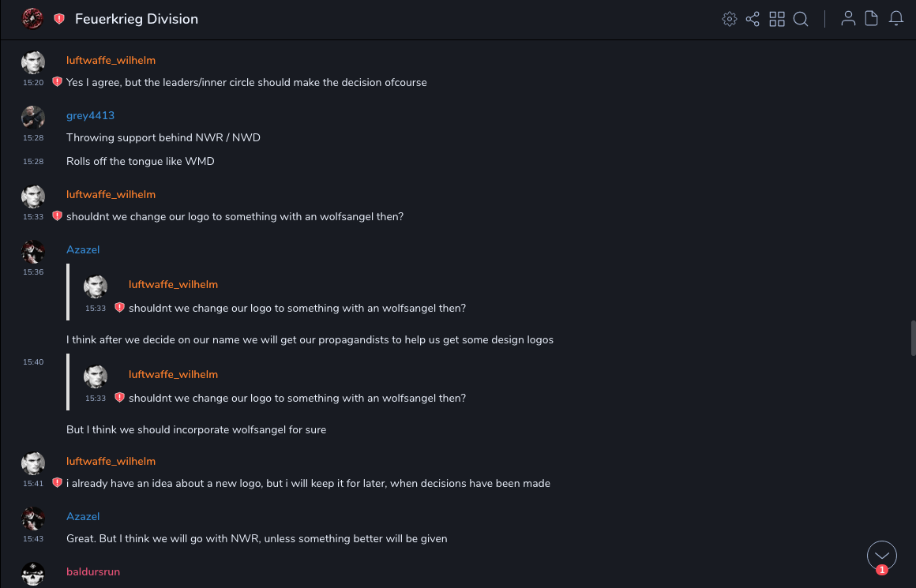Viewport: 916px width, 588px height.
Task: Click the 'Feuerkrieg Division' channel title
Action: (137, 19)
